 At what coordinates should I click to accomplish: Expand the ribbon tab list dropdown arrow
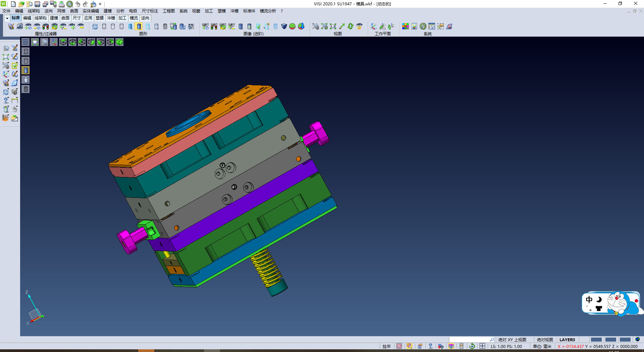[7, 18]
